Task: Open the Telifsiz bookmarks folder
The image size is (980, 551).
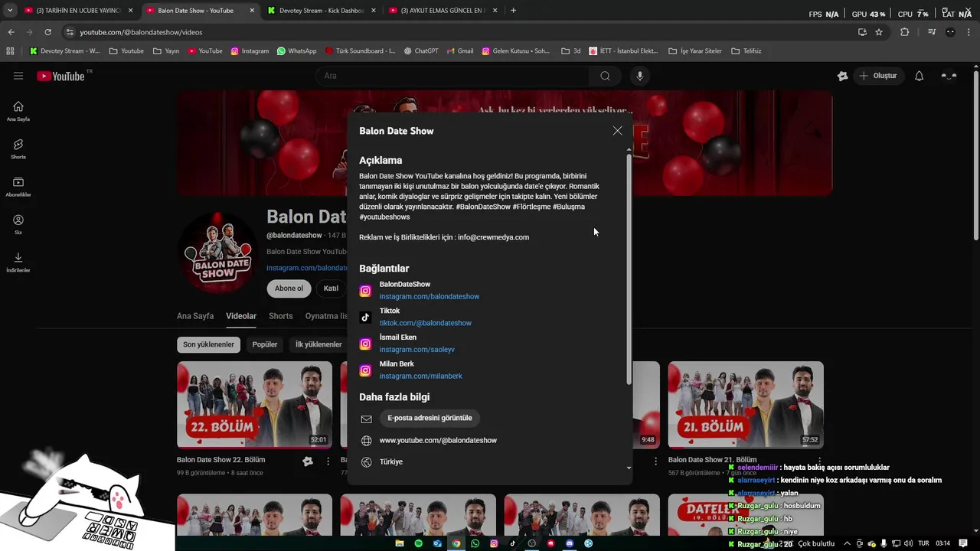Action: pyautogui.click(x=746, y=51)
